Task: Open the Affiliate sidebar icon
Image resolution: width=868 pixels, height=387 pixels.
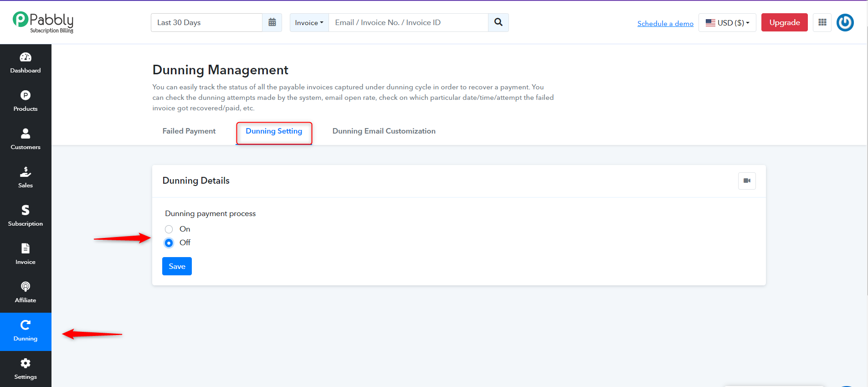Action: click(x=26, y=287)
